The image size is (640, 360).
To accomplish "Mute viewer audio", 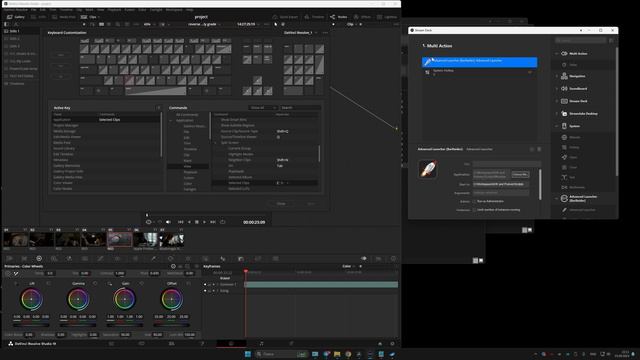I will point(168,222).
